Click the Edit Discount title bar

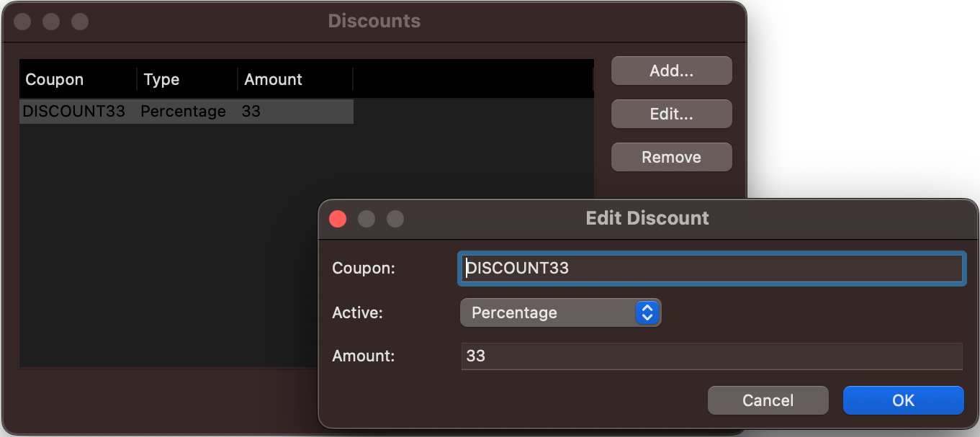click(x=647, y=218)
